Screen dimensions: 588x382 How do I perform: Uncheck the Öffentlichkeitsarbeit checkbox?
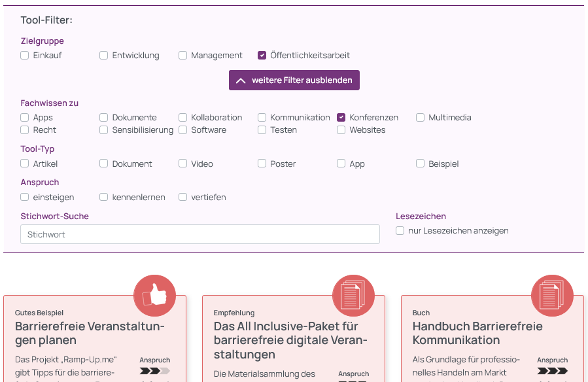[262, 56]
